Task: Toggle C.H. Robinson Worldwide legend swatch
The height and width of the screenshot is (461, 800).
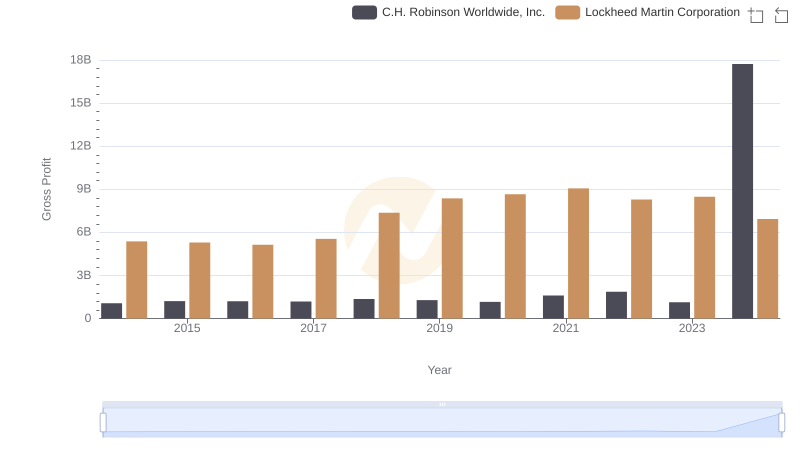Action: click(364, 12)
